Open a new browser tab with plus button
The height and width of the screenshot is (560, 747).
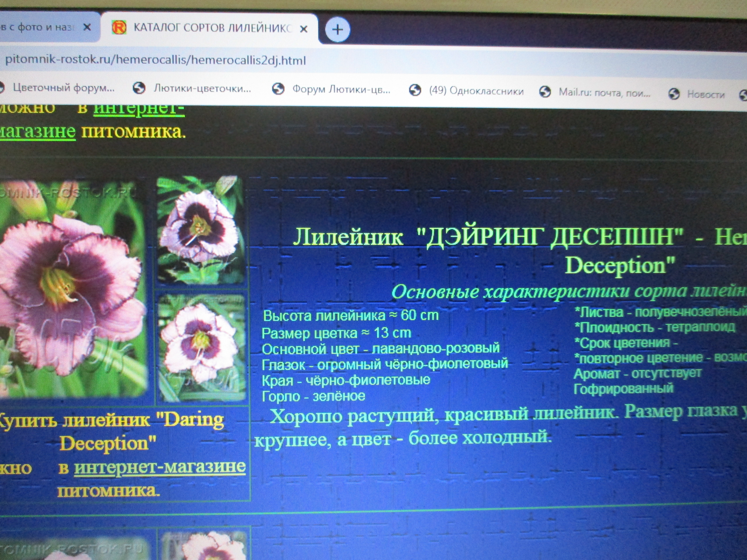(x=337, y=30)
